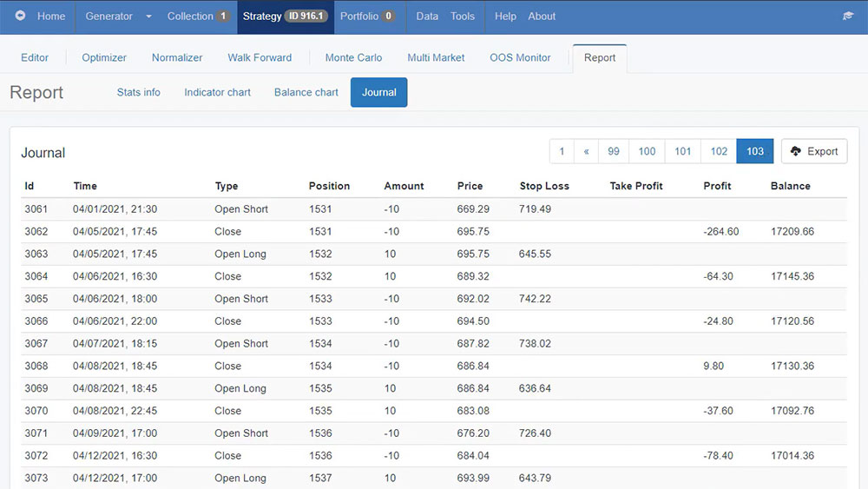Click profit value -64.30

pyautogui.click(x=718, y=276)
